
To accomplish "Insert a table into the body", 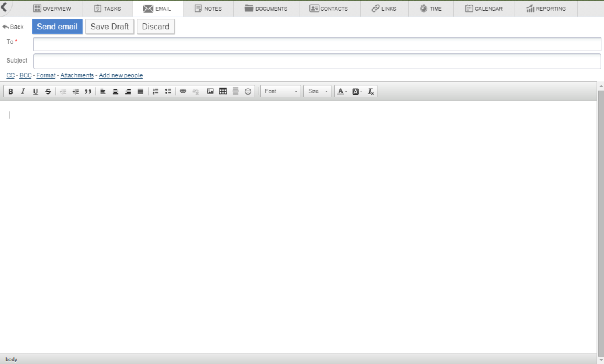I will (223, 91).
